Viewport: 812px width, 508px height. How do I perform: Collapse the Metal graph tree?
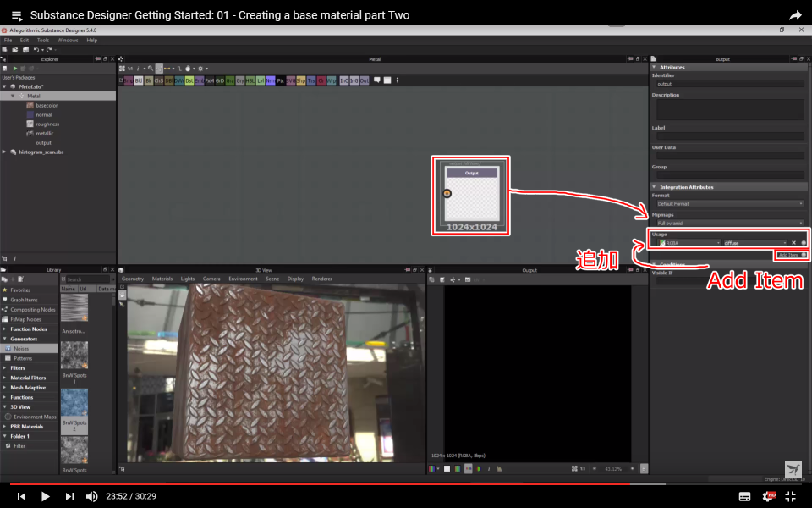point(13,96)
